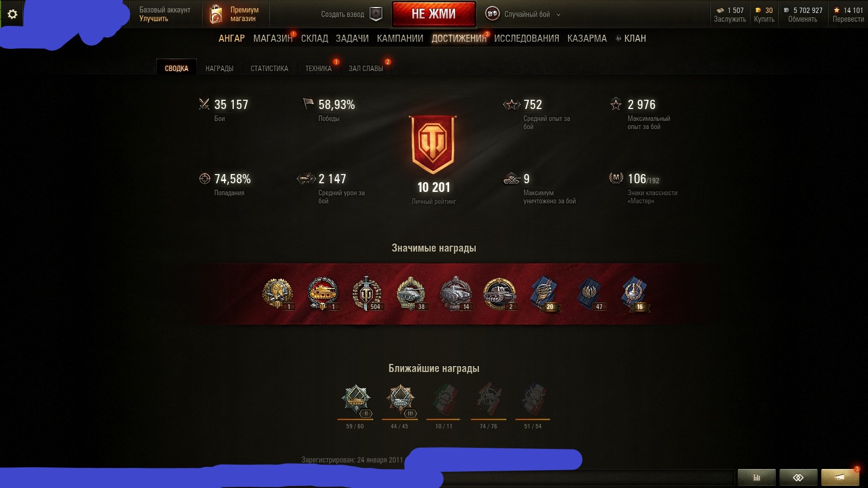Screen dimensions: 868x488
Task: Click the Premium shop bag icon
Action: (216, 15)
